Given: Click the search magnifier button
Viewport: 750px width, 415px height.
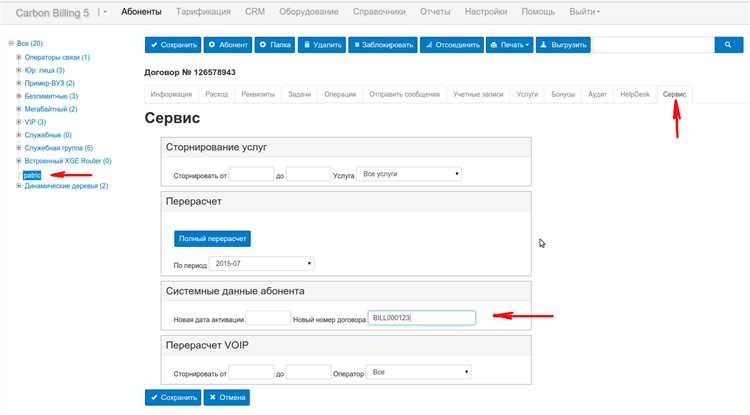Looking at the screenshot, I should click(x=728, y=45).
